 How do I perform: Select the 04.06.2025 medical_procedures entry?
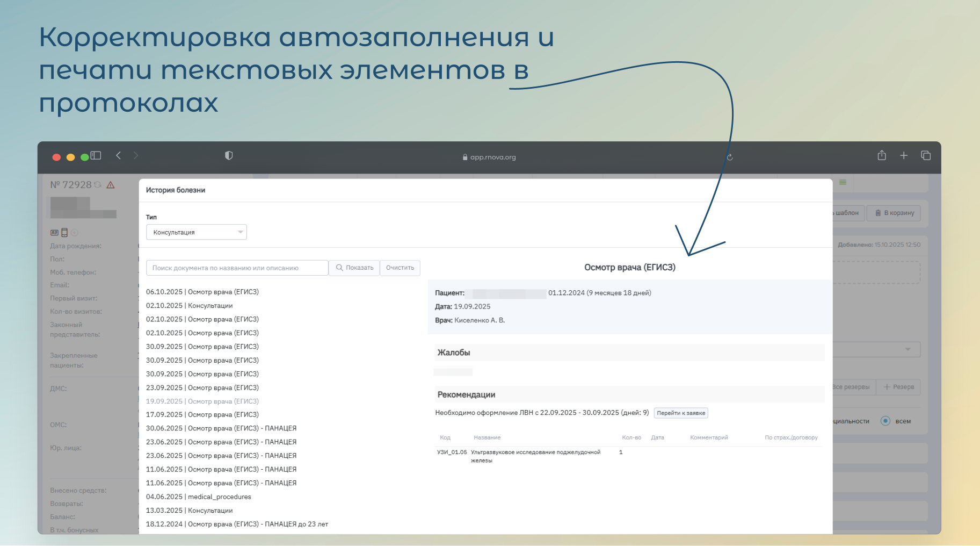tap(198, 497)
